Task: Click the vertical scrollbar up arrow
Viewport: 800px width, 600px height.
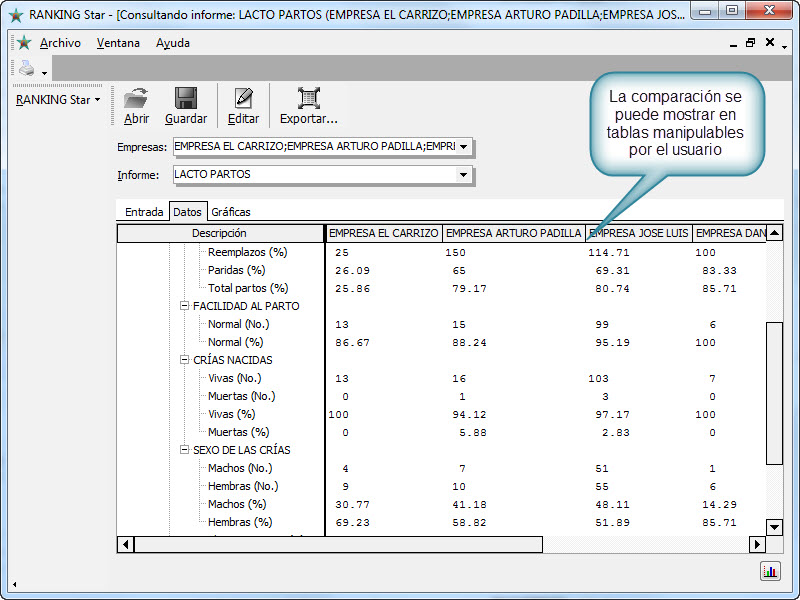Action: click(774, 233)
